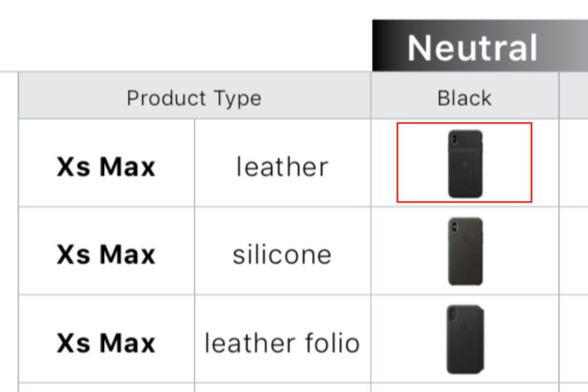Viewport: 588px width, 392px height.
Task: Click the partially visible Black cell in bottom row
Action: tap(465, 388)
